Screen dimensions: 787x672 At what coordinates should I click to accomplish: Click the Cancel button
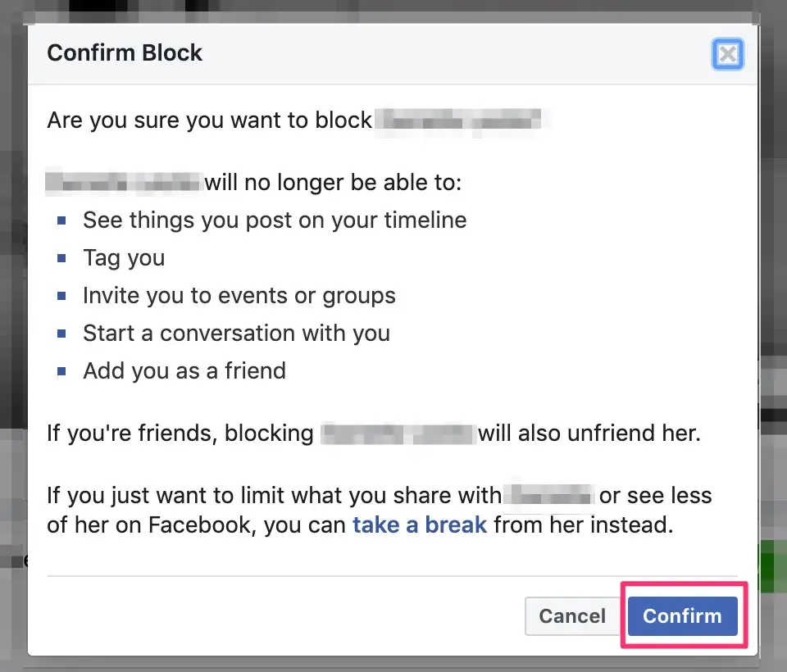coord(571,615)
